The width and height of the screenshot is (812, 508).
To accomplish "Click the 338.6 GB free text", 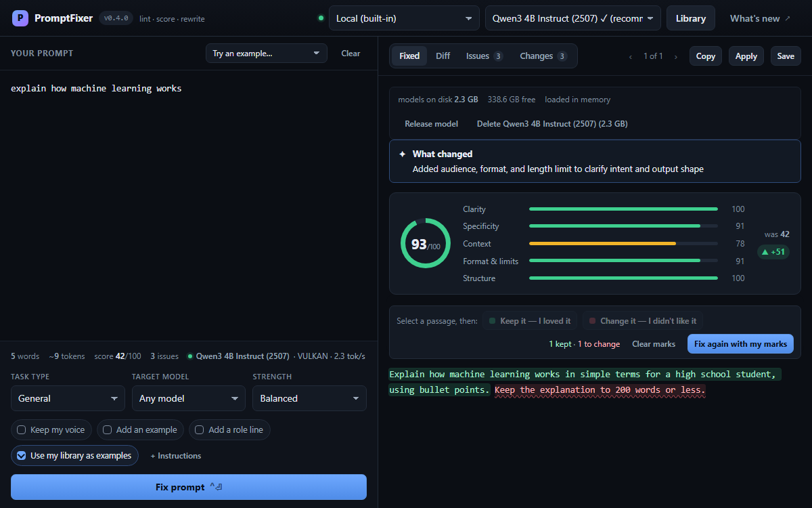I will pos(512,100).
